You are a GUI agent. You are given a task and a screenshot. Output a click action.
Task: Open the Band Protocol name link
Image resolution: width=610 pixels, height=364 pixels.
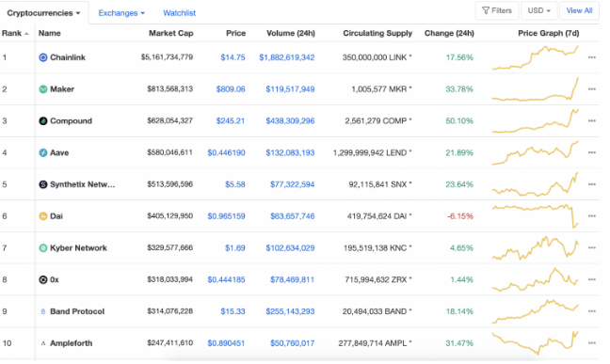point(77,312)
